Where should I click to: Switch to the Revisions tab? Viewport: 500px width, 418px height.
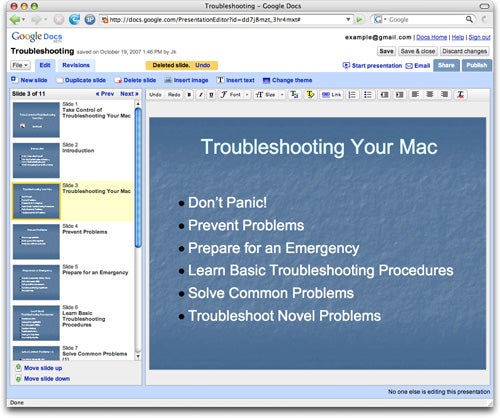[x=76, y=65]
